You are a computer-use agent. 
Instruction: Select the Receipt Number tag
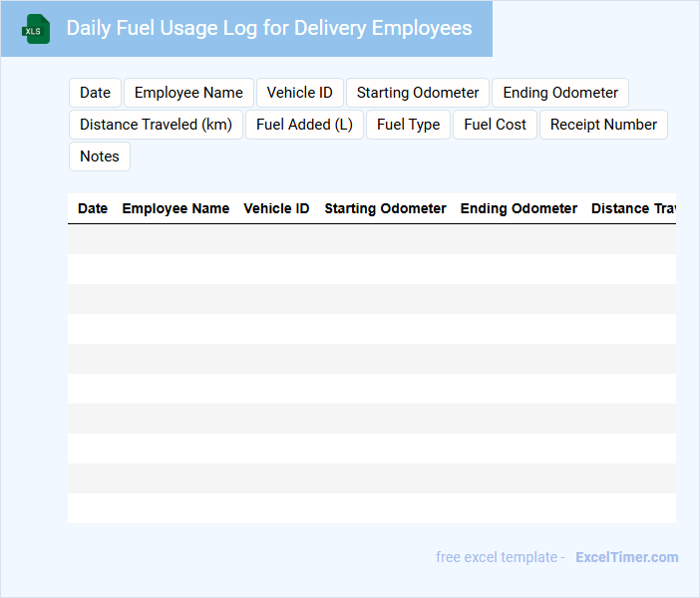pos(603,125)
